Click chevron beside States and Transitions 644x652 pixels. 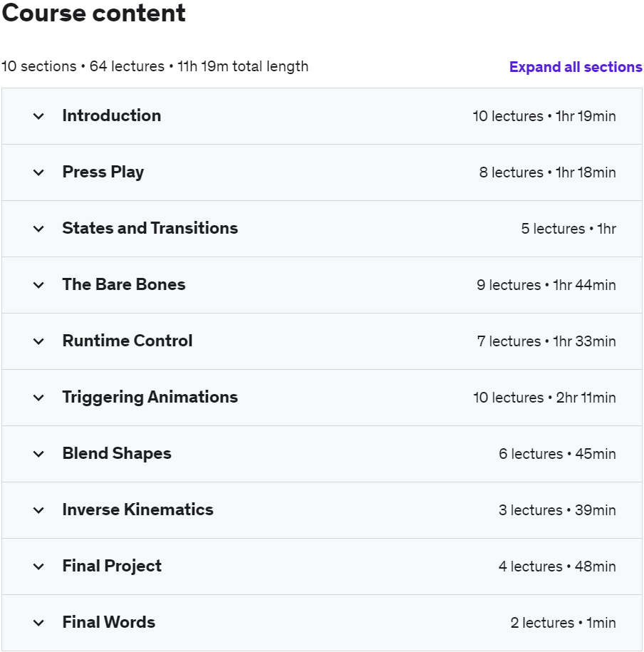coord(38,229)
